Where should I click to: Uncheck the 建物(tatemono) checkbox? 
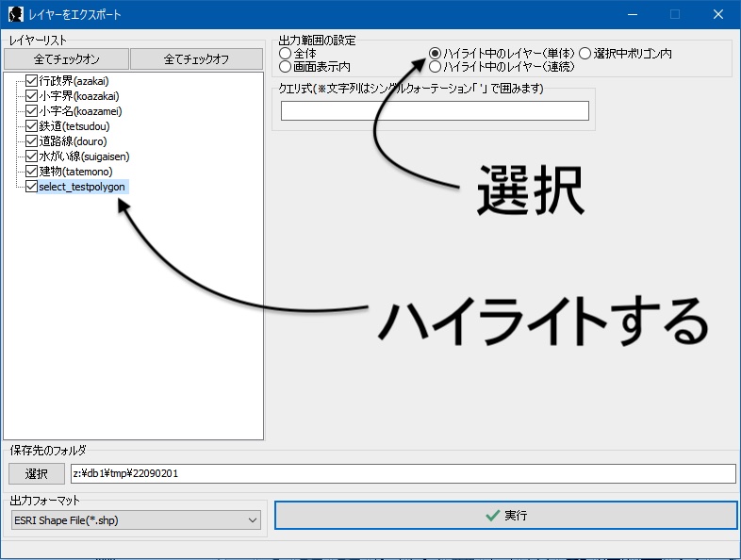(x=31, y=172)
